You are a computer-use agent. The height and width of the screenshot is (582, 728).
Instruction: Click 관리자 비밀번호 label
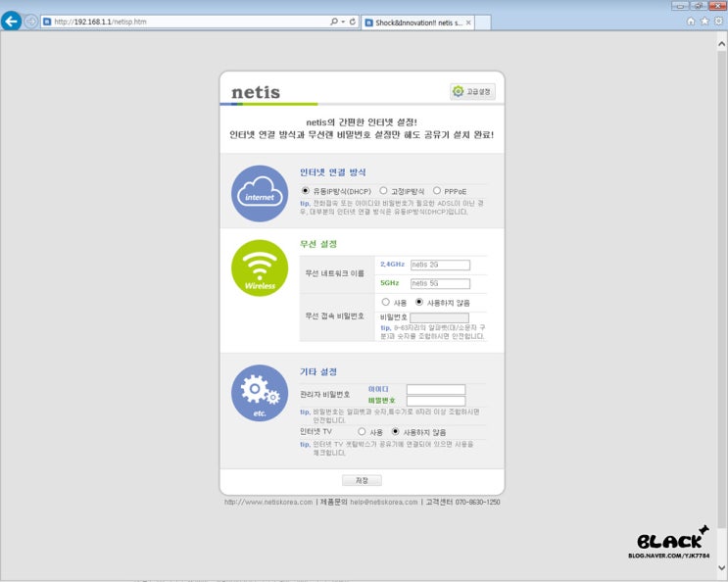tap(324, 394)
